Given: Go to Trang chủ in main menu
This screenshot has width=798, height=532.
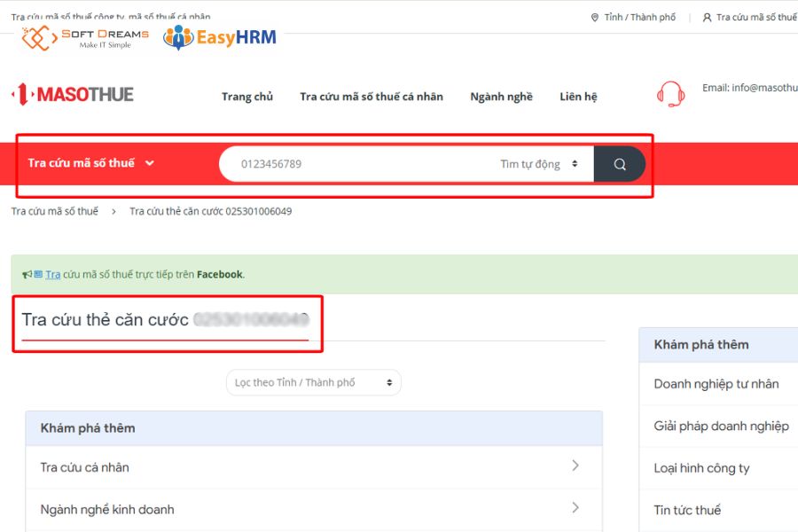Looking at the screenshot, I should point(247,97).
